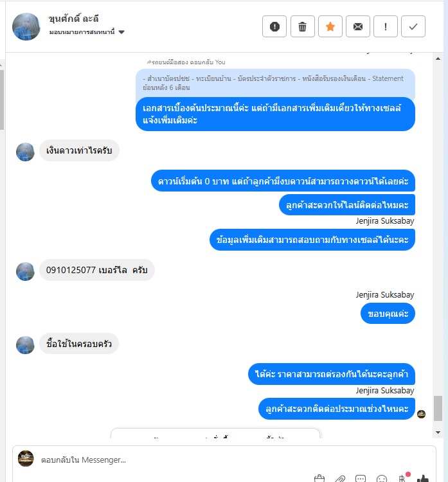
Task: Send a thumbs up like
Action: (x=423, y=478)
